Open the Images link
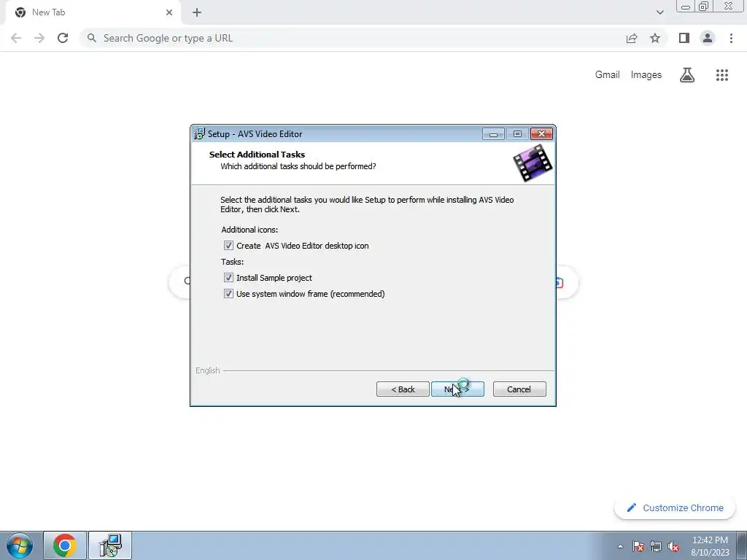 pyautogui.click(x=646, y=75)
